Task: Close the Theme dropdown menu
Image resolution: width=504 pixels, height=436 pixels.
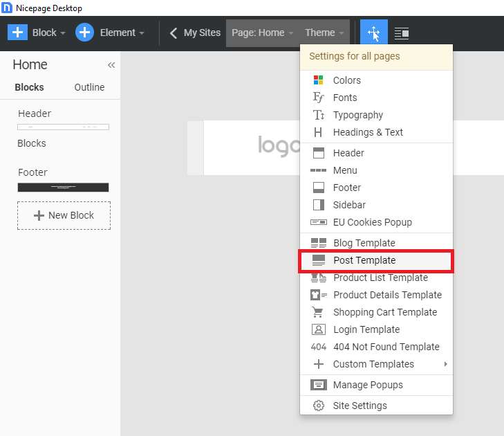Action: point(324,33)
